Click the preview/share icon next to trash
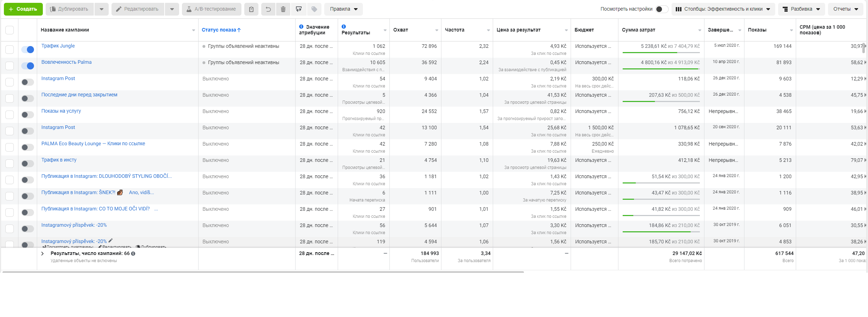Viewport: 868px width, 317px height. point(299,9)
